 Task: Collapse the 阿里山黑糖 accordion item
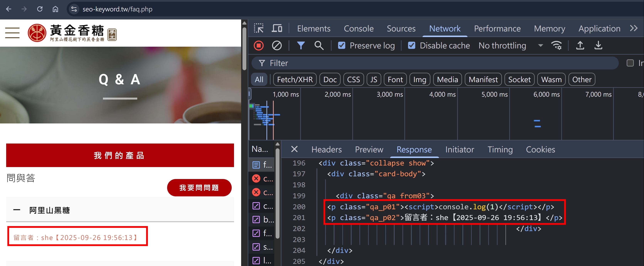tap(120, 210)
